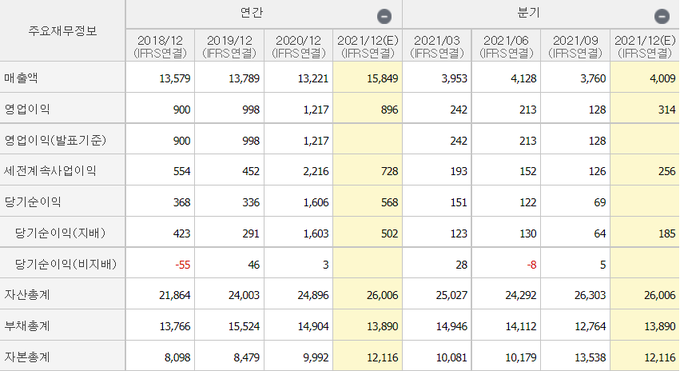Click the 2018/12 annual column header
This screenshot has width=680, height=371.
click(160, 46)
